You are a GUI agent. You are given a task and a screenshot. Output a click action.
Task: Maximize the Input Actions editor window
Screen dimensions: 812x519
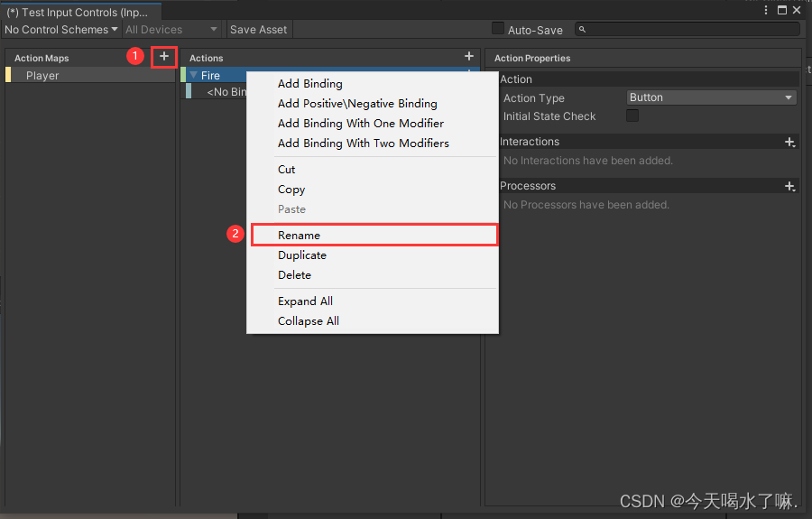tap(782, 10)
